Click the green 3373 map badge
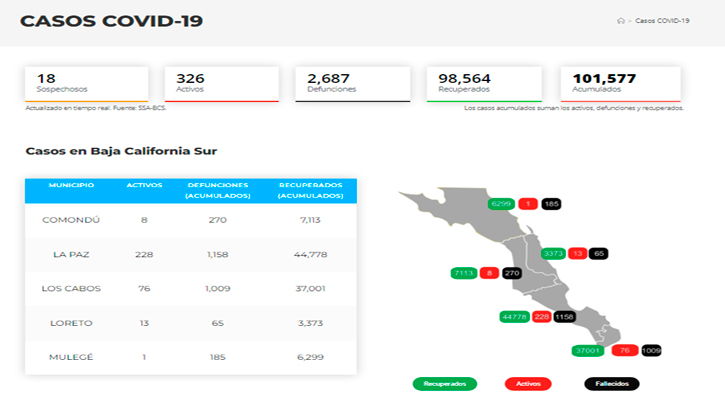 pyautogui.click(x=553, y=253)
